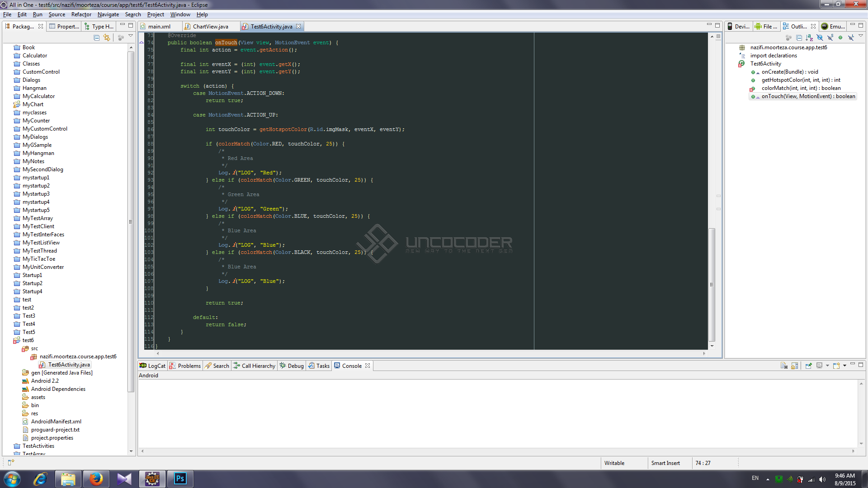Image resolution: width=868 pixels, height=488 pixels.
Task: Toggle Hide Non-Public Members in Outline
Action: [840, 38]
